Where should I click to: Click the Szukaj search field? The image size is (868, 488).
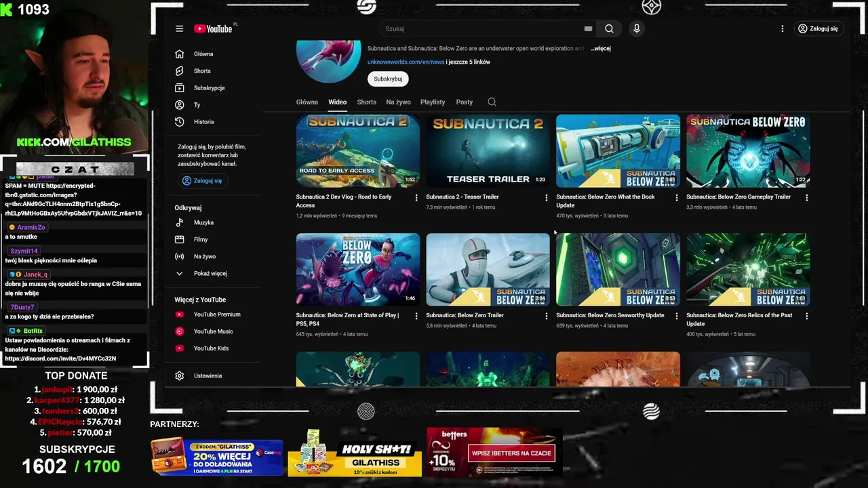coord(481,28)
